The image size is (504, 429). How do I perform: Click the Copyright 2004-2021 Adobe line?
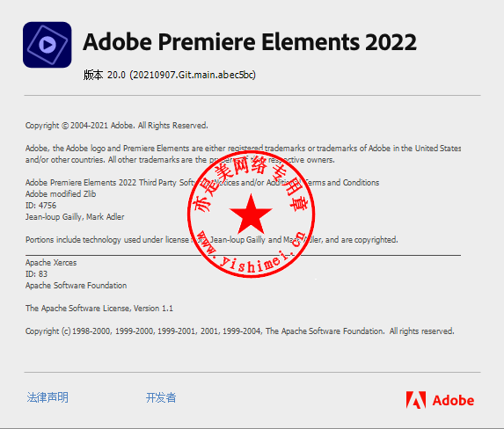[117, 126]
